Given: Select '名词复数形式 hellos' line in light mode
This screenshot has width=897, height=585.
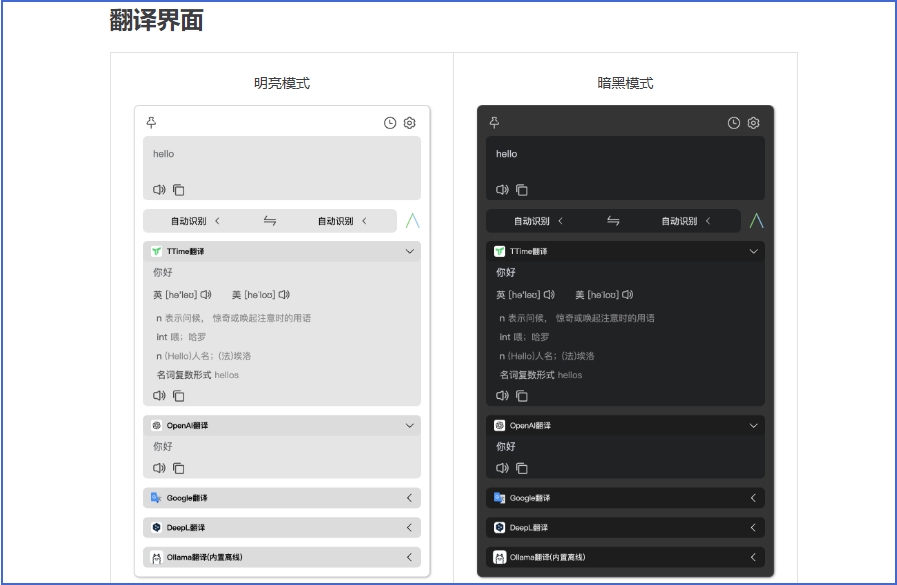Looking at the screenshot, I should 197,375.
